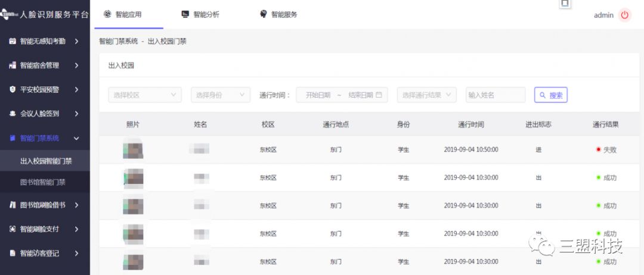Click the first row's photo thumbnail
Image resolution: width=644 pixels, height=275 pixels.
133,149
